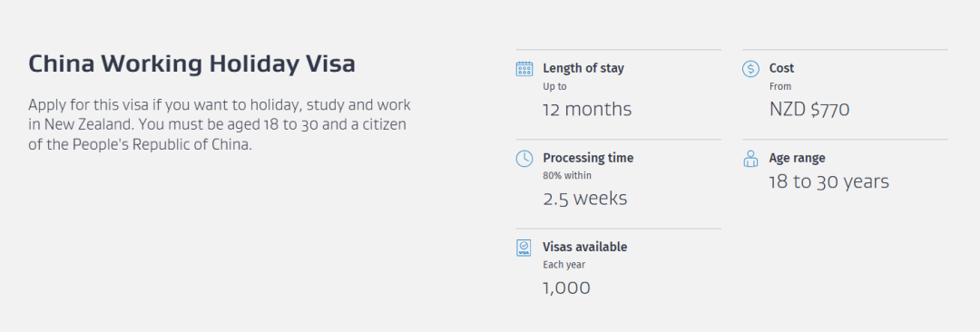This screenshot has width=980, height=332.
Task: Click the visa description paragraph text
Action: tap(220, 124)
